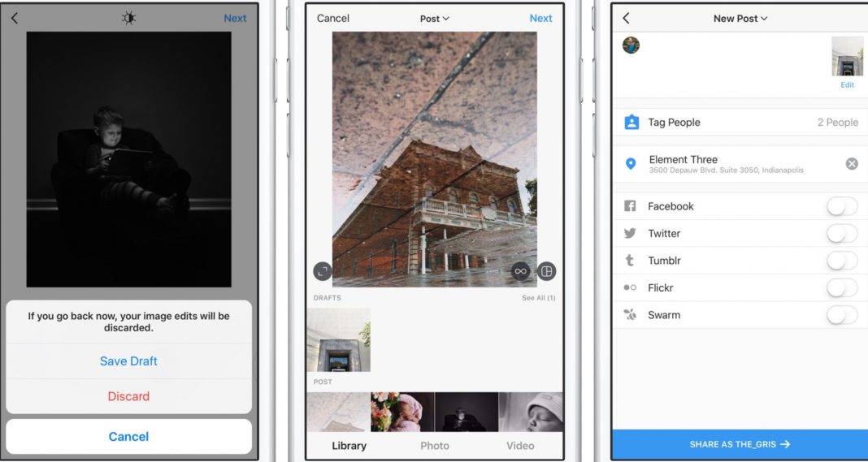Go back from the New Post screen

coord(626,18)
